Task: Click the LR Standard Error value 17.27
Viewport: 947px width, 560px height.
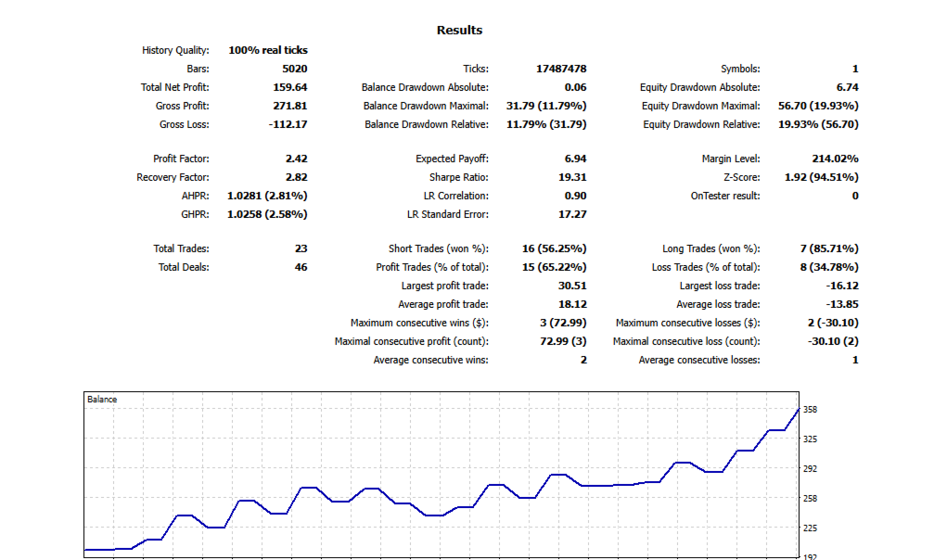Action: (572, 214)
